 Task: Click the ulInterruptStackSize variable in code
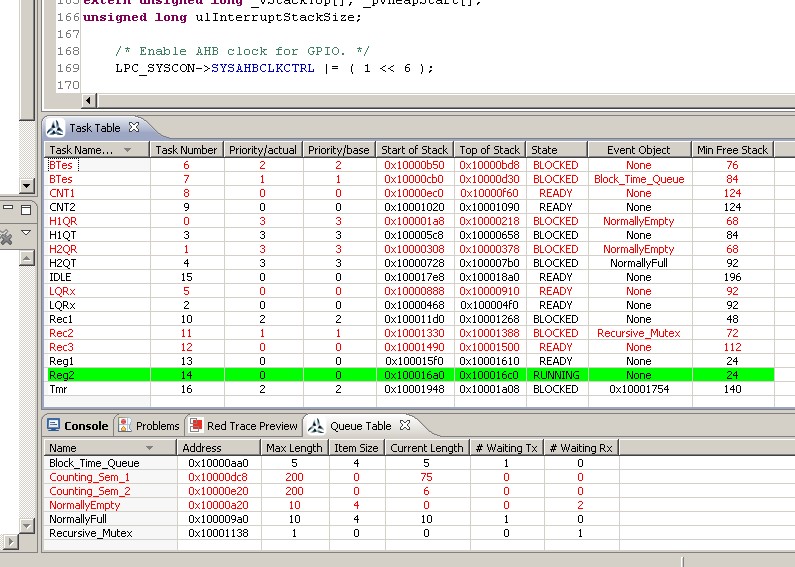(x=275, y=17)
